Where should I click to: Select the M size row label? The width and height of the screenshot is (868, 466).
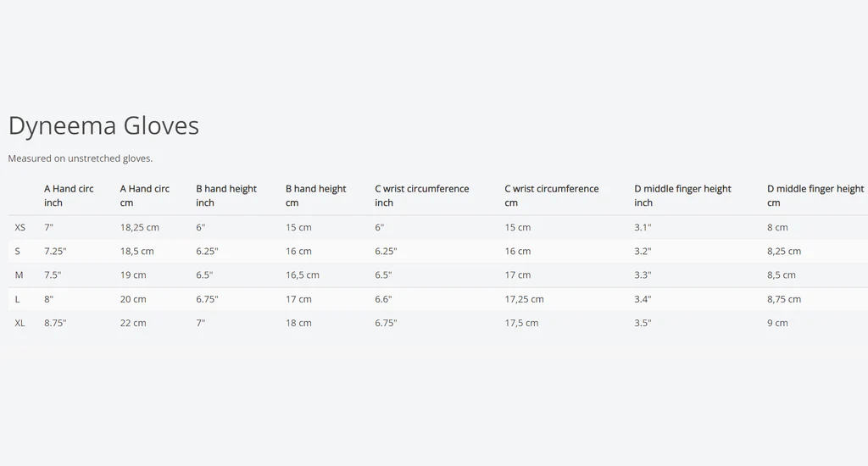19,275
